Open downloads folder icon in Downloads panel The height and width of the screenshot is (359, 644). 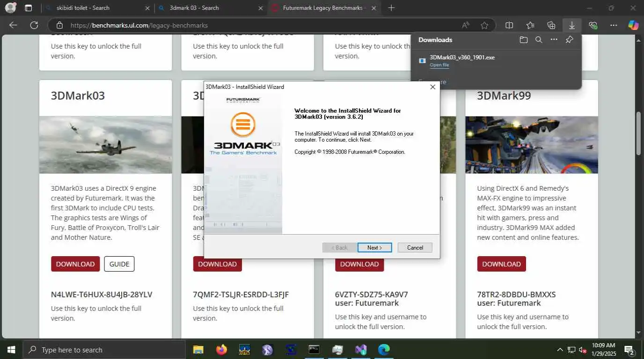coord(524,40)
